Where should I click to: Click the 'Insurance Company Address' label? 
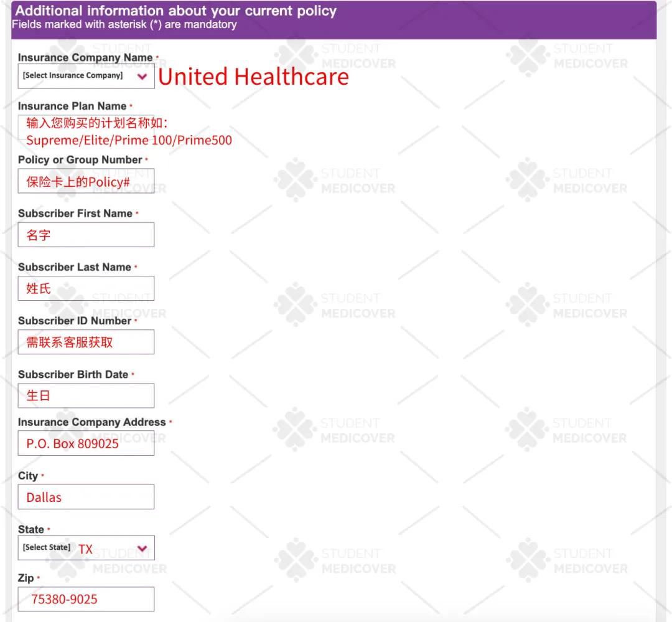[x=92, y=422]
